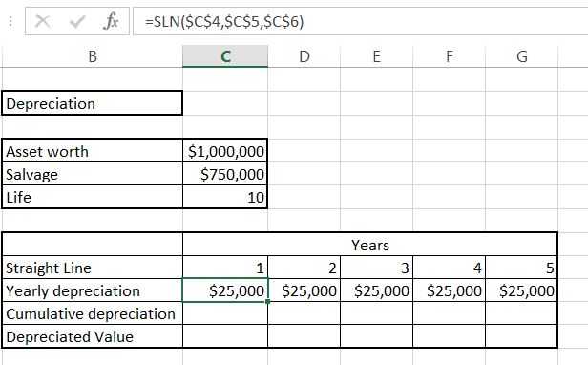
Task: Select the Asset worth $1,000,000 cell
Action: pos(225,151)
